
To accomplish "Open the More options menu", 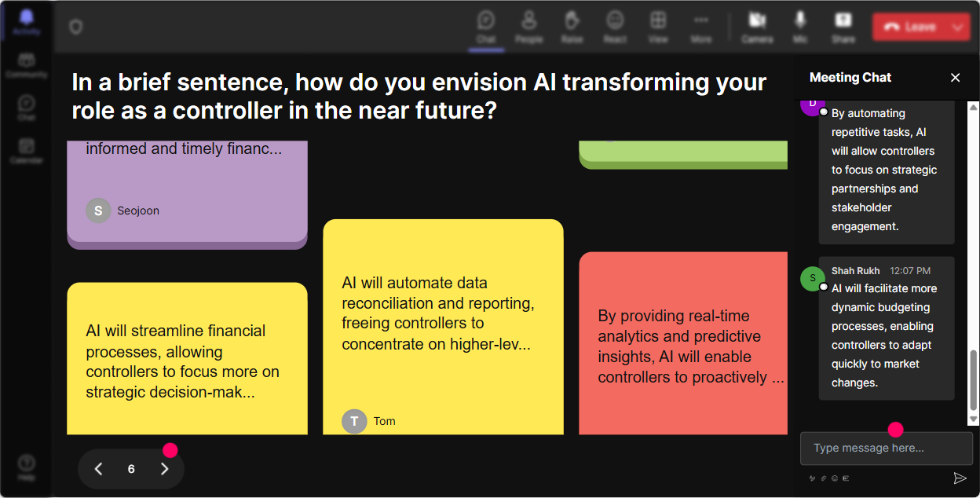I will click(701, 27).
